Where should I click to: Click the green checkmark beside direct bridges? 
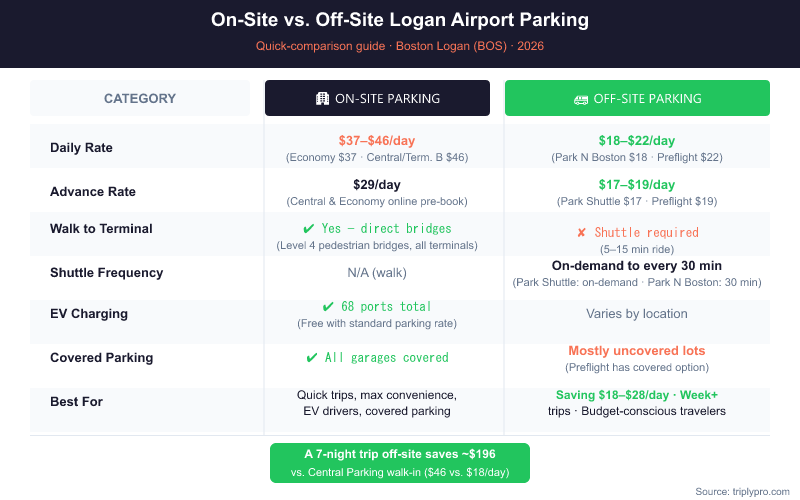coord(309,229)
